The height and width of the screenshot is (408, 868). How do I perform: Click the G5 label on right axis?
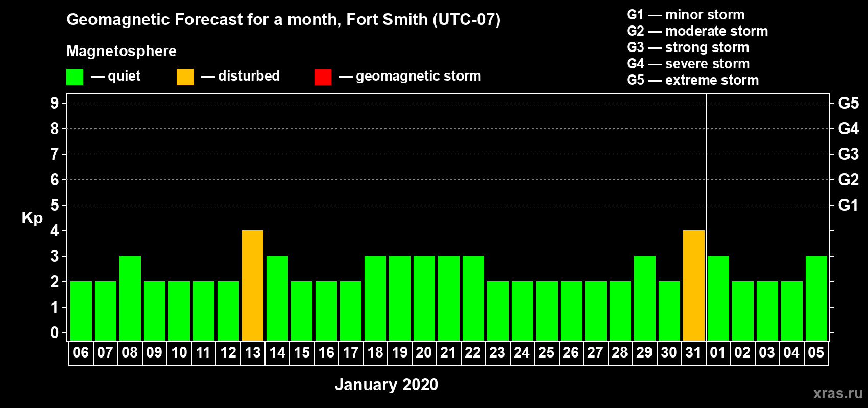(849, 103)
